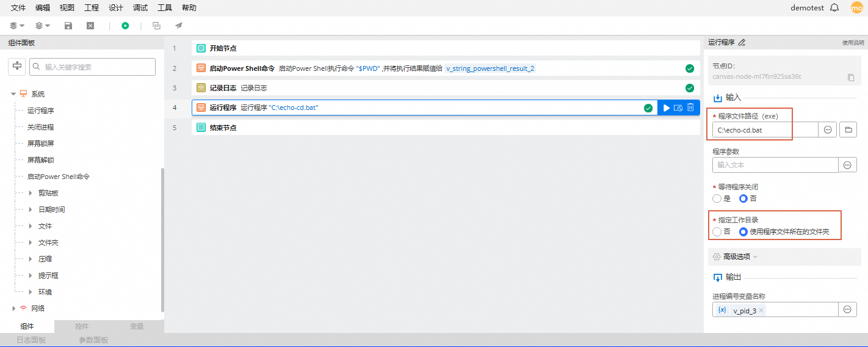Expand the 环境 tree node
The image size is (868, 347).
pos(31,292)
